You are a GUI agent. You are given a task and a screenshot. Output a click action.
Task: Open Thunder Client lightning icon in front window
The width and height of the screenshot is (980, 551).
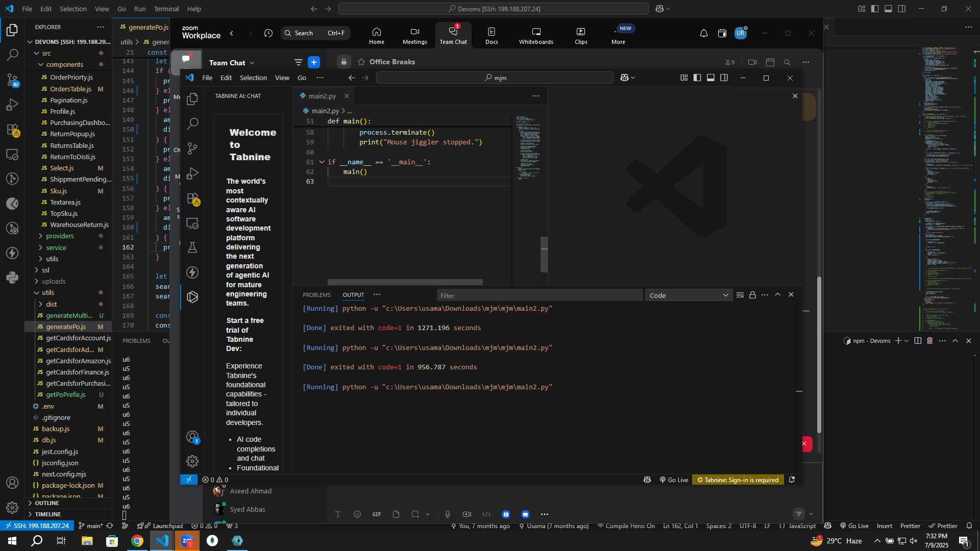coord(192,272)
